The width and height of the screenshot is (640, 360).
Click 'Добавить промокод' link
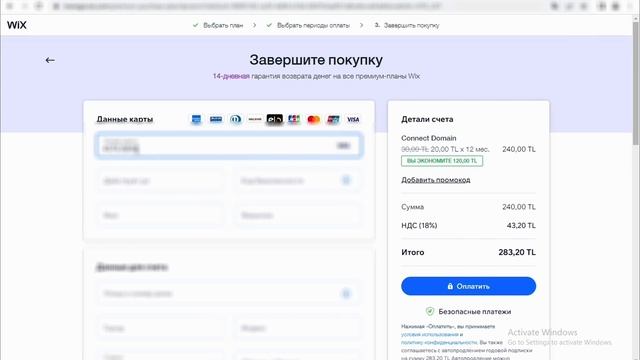(436, 180)
